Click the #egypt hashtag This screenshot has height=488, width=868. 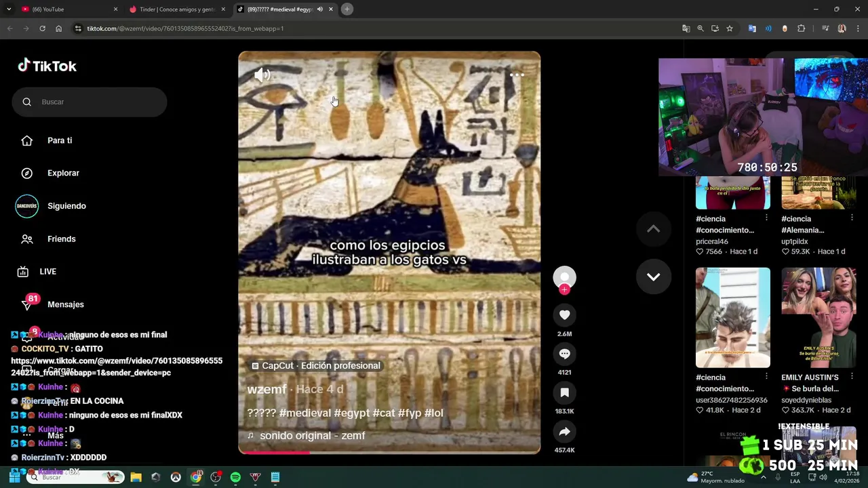(x=351, y=413)
